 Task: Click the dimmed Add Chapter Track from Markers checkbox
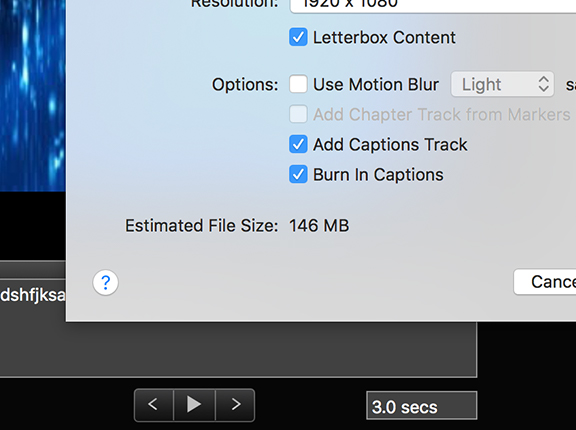pos(298,114)
